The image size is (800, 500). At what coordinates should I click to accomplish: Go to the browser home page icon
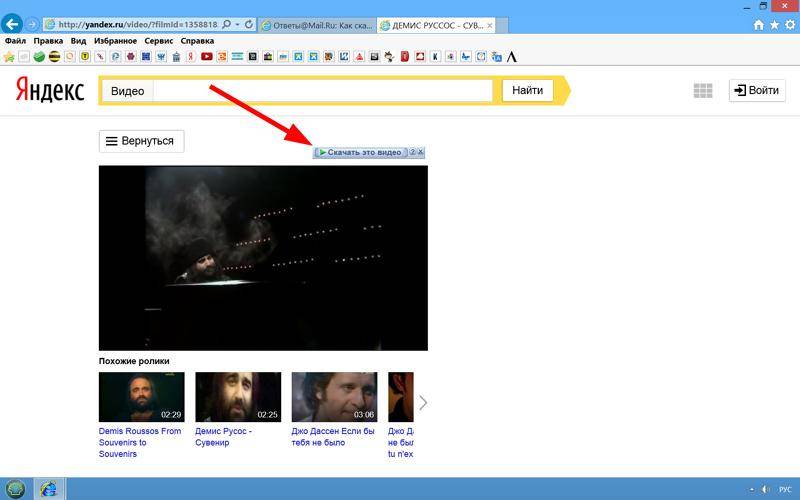click(x=759, y=24)
